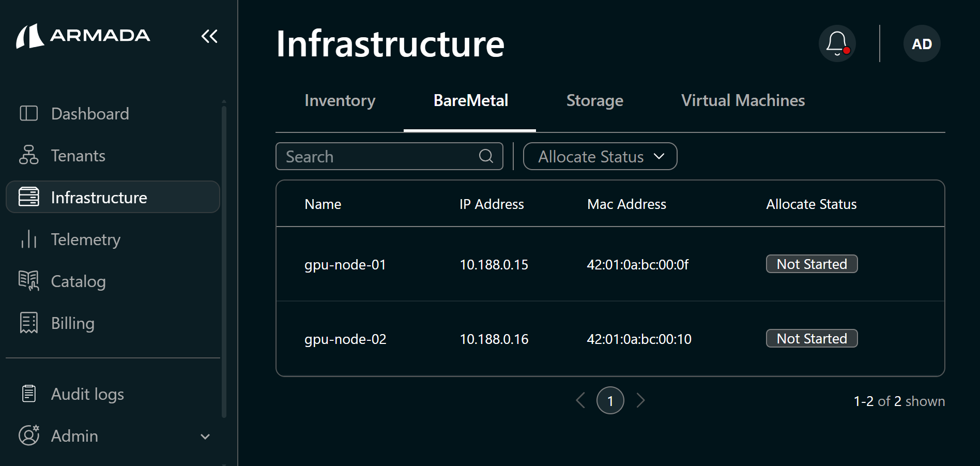The height and width of the screenshot is (466, 980).
Task: Click MAC address 42:01:0a:bc:00:0f
Action: tap(638, 265)
